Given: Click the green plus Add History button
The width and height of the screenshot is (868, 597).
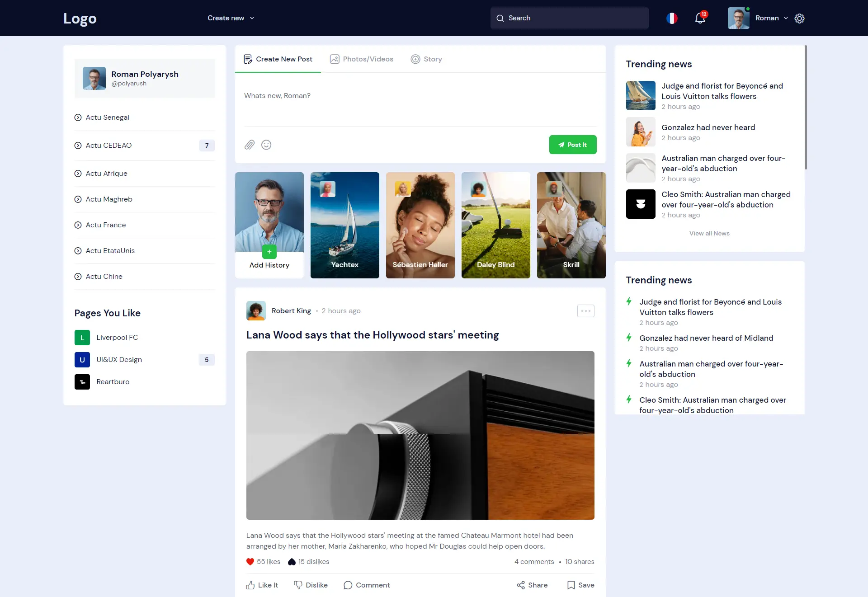Looking at the screenshot, I should (269, 251).
